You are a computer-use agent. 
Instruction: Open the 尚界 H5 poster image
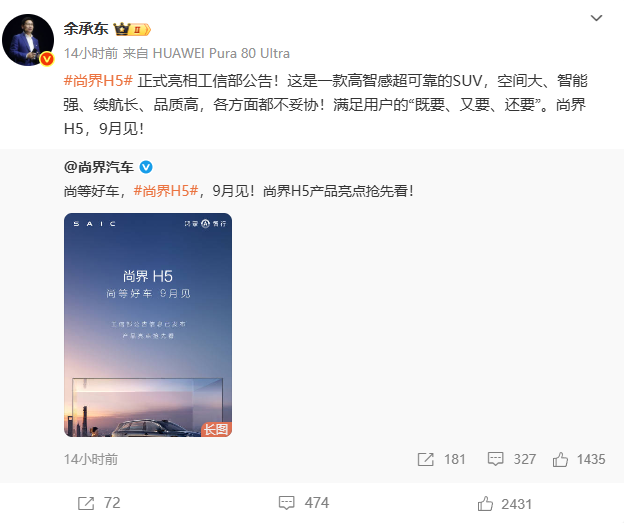(x=148, y=325)
